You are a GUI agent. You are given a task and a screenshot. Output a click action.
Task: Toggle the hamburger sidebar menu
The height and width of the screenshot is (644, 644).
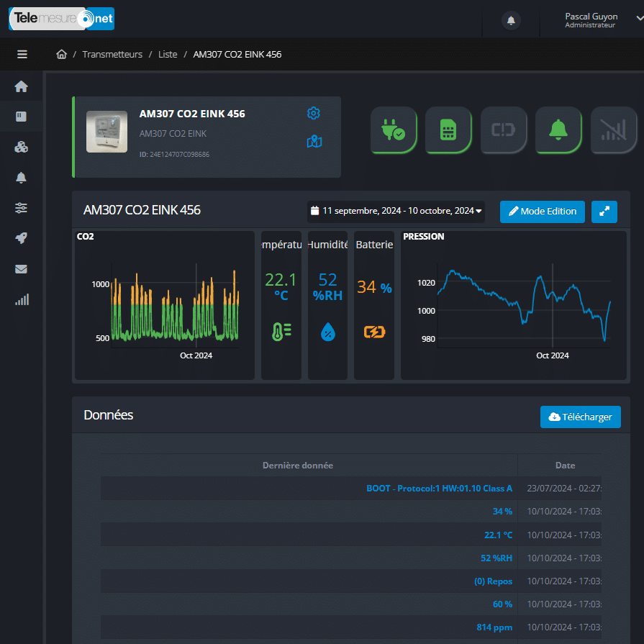coord(22,54)
